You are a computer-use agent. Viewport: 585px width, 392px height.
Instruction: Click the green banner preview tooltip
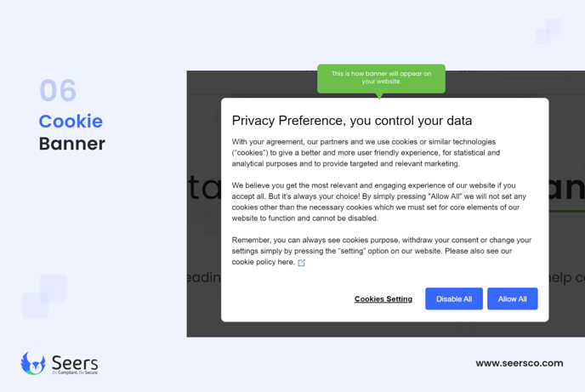click(381, 79)
